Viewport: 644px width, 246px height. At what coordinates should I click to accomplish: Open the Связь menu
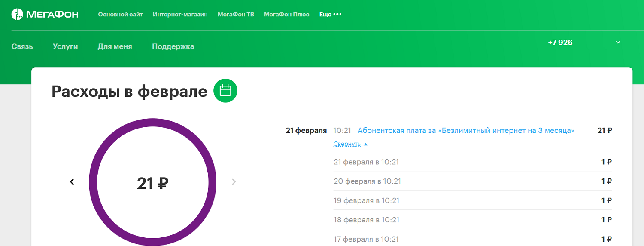(22, 46)
